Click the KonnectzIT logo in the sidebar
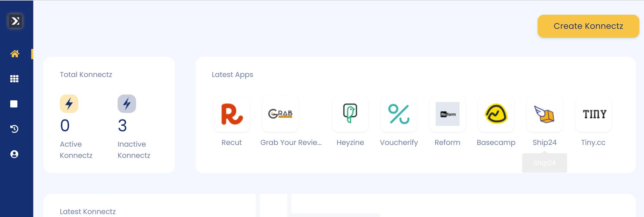The image size is (644, 217). click(15, 21)
